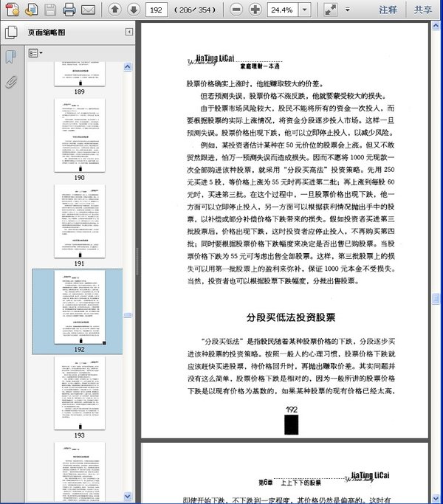
Task: Click the page number input field
Action: [x=157, y=10]
